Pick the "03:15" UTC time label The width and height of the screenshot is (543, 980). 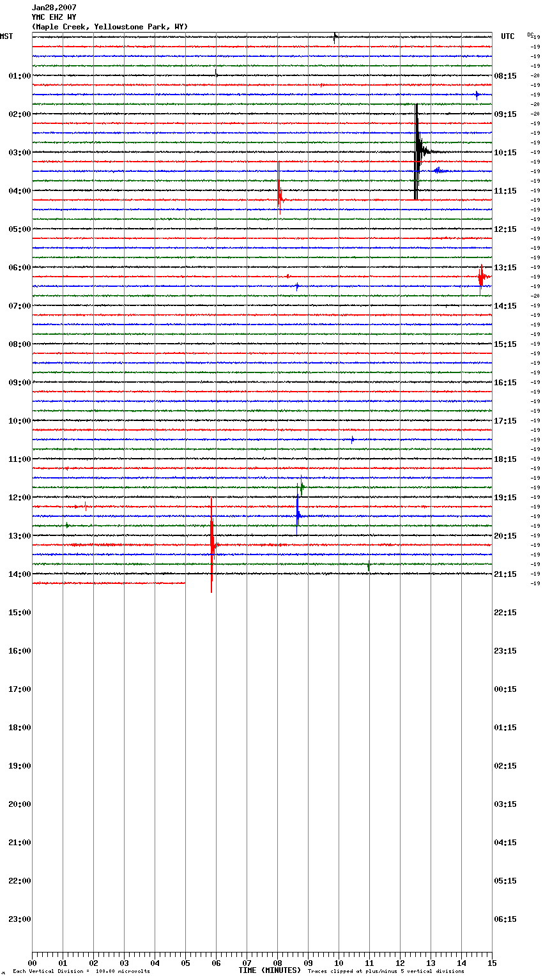point(505,804)
